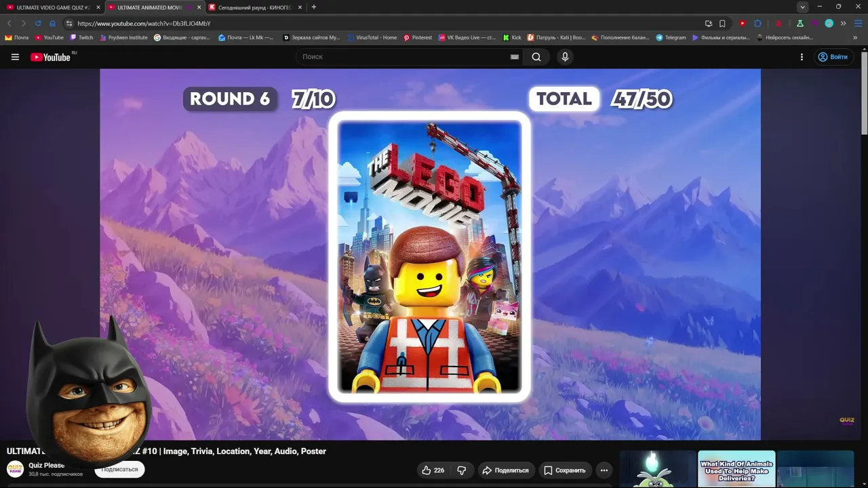The width and height of the screenshot is (868, 488).
Task: Open the VirusTotal - Home bookmark
Action: (372, 37)
